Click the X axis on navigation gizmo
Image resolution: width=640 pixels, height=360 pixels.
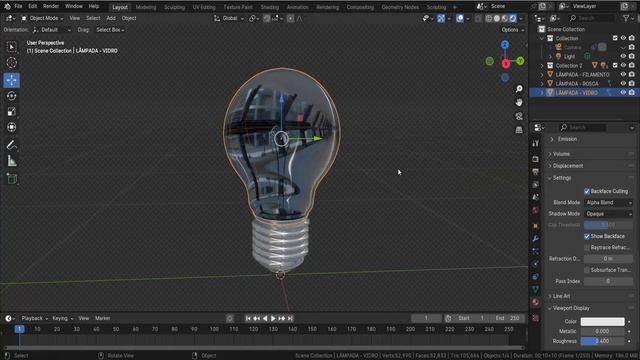(506, 64)
